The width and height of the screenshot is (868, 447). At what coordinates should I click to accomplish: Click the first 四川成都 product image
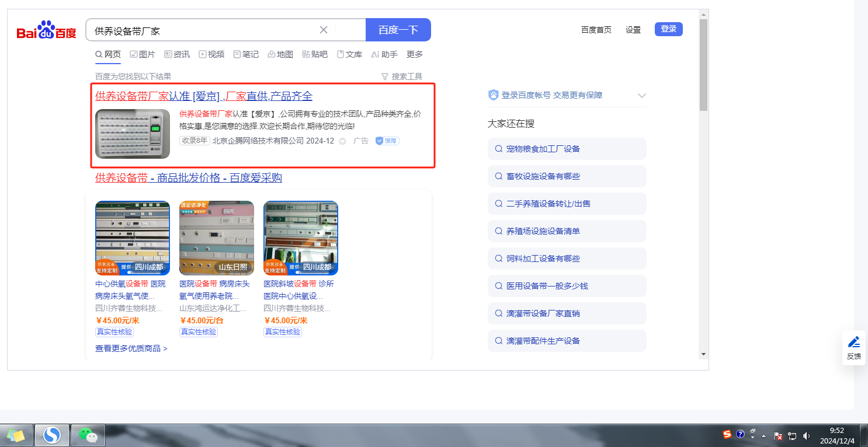(x=133, y=238)
